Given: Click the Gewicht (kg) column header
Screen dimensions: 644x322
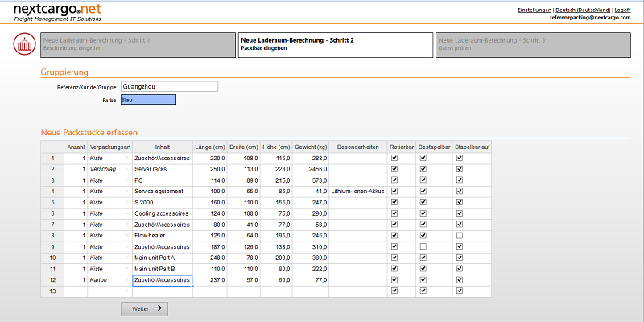Looking at the screenshot, I should click(311, 147).
